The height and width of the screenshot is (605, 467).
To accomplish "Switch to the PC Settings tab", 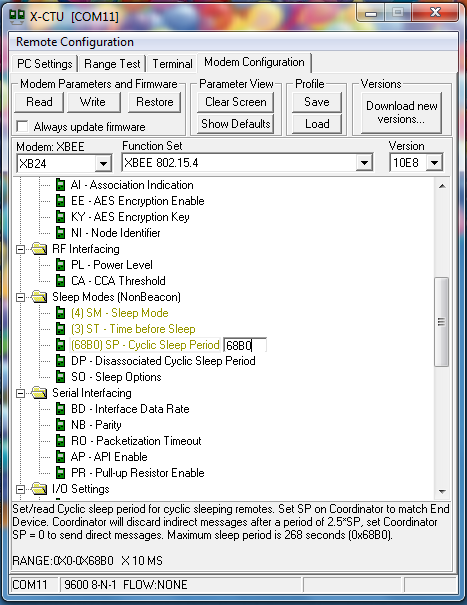I will click(x=44, y=64).
